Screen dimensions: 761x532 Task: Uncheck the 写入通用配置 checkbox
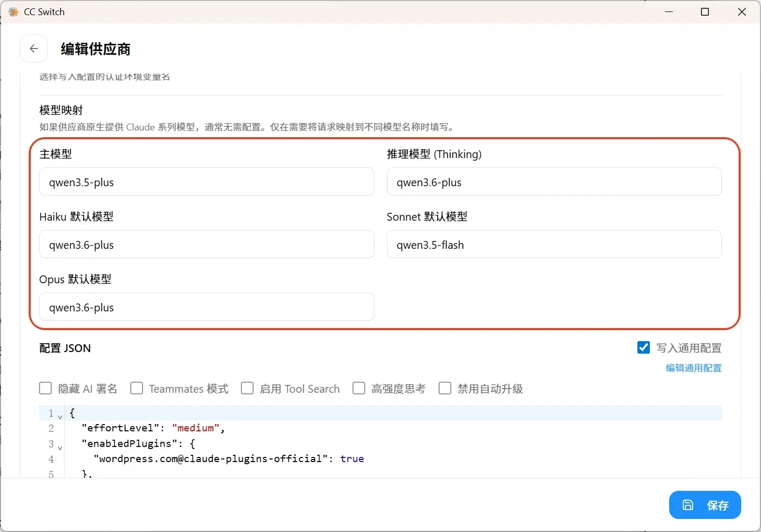644,347
